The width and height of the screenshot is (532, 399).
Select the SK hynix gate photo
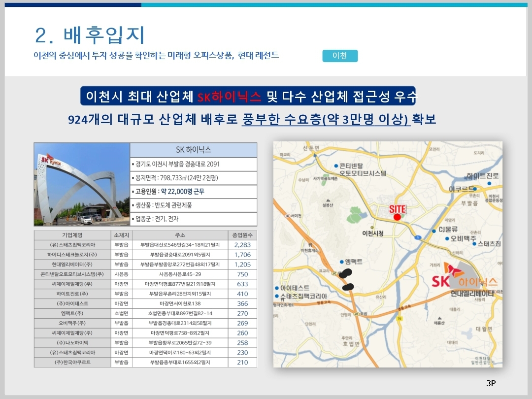[82, 184]
